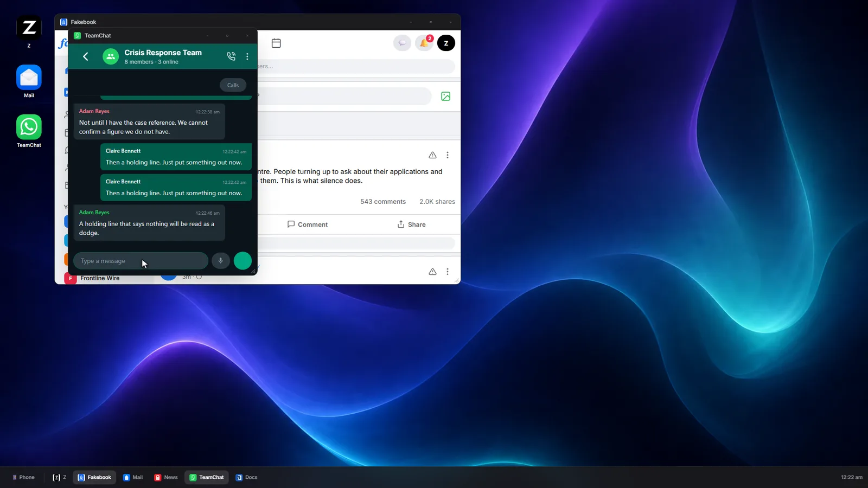View the 543 comments
The width and height of the screenshot is (868, 488).
[383, 202]
